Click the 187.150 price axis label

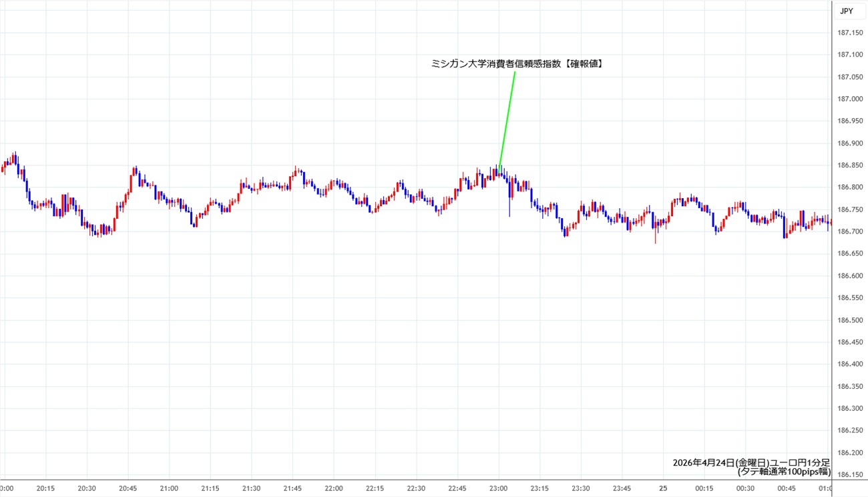[x=850, y=33]
